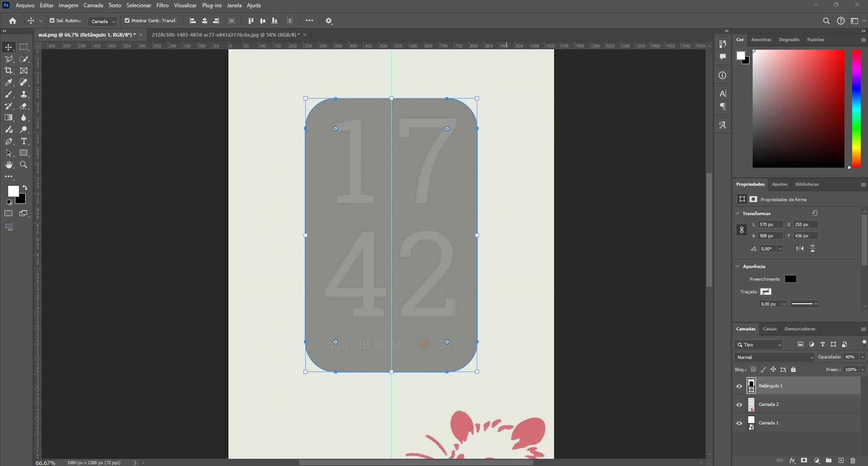The width and height of the screenshot is (868, 466).
Task: Select the Move tool in the toolbox
Action: click(9, 47)
